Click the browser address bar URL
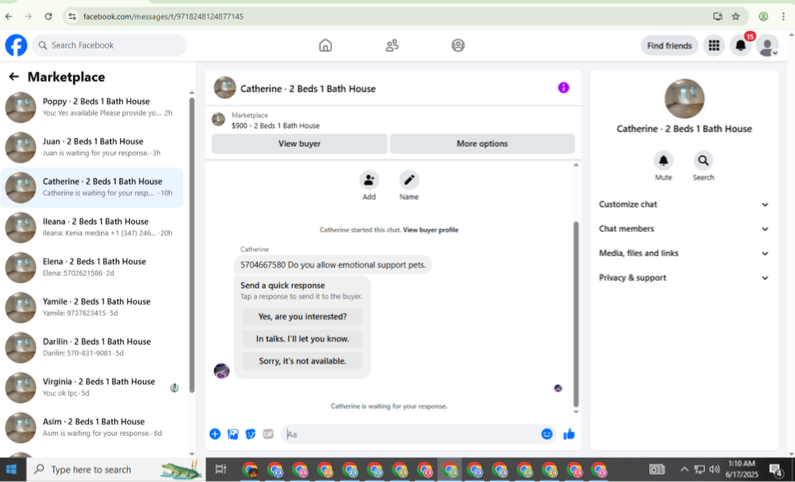 tap(163, 16)
